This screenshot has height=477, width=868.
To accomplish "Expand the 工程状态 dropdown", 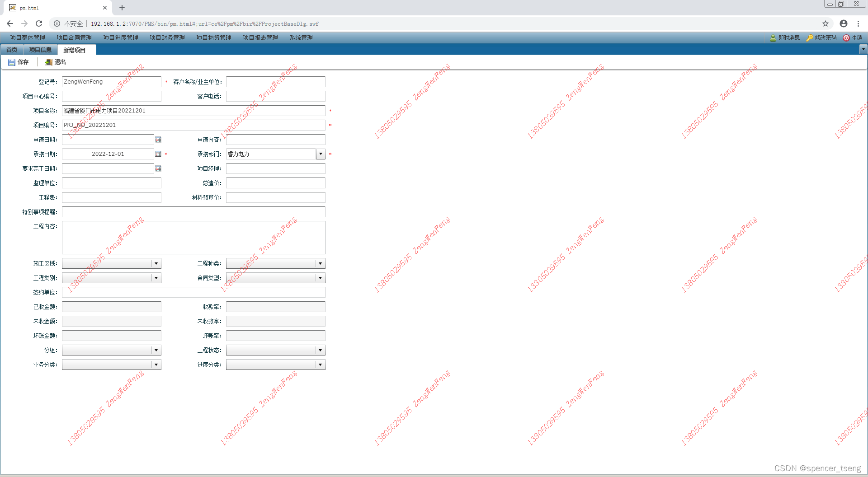I will (321, 350).
